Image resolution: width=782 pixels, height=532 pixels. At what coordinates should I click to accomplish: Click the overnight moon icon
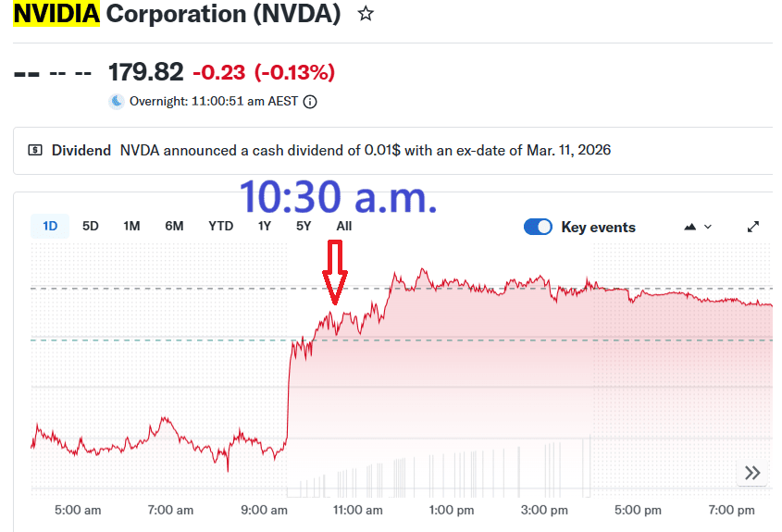tap(117, 102)
